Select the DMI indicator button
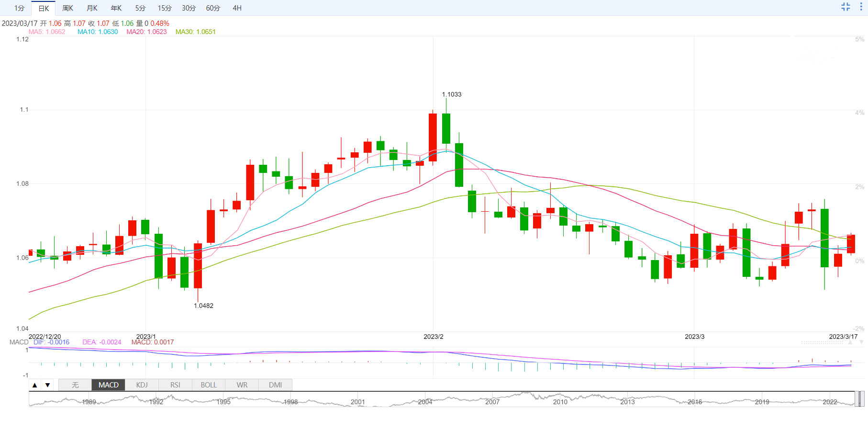The height and width of the screenshot is (421, 868). coord(275,385)
